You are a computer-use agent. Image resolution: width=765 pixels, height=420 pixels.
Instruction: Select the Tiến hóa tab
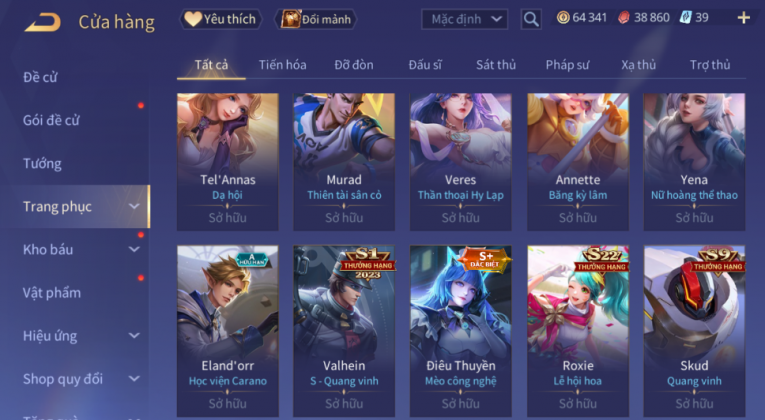(282, 65)
